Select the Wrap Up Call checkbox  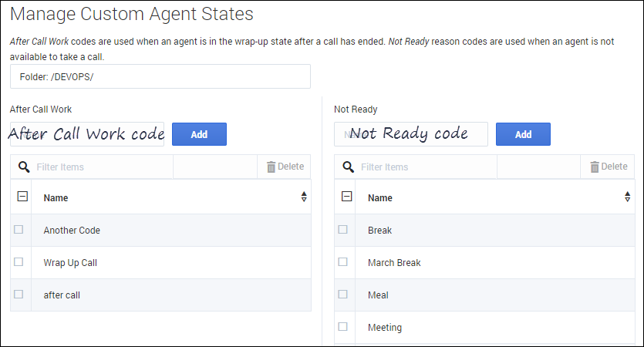tap(19, 262)
